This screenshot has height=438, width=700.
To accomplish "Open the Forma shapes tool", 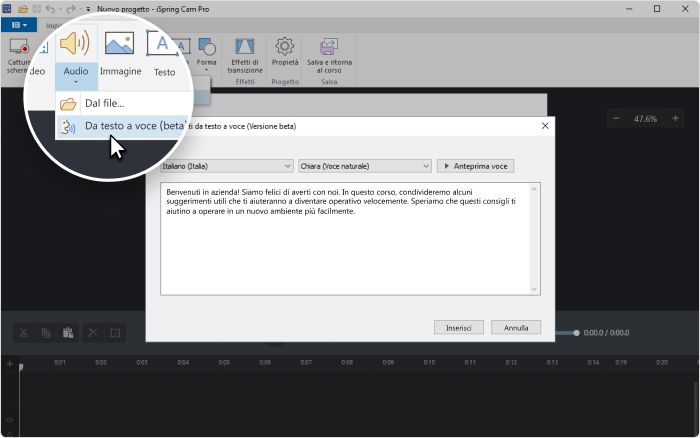I will [x=206, y=54].
